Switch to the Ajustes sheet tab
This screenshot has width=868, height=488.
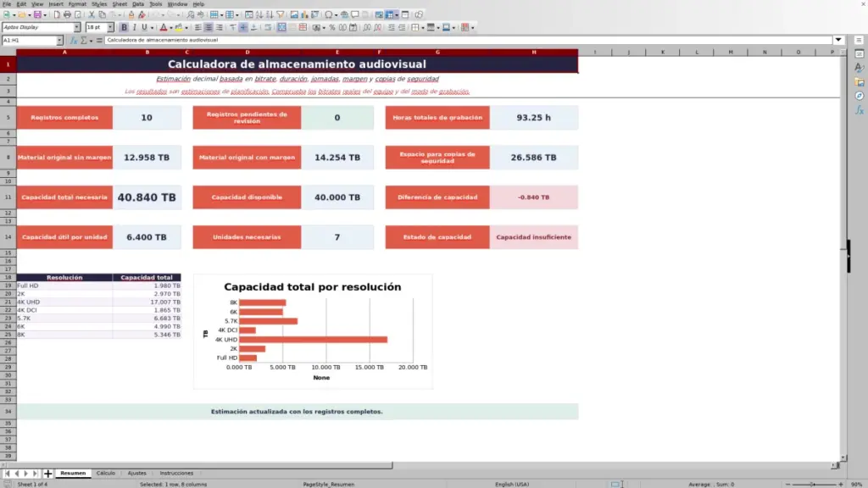tap(136, 473)
